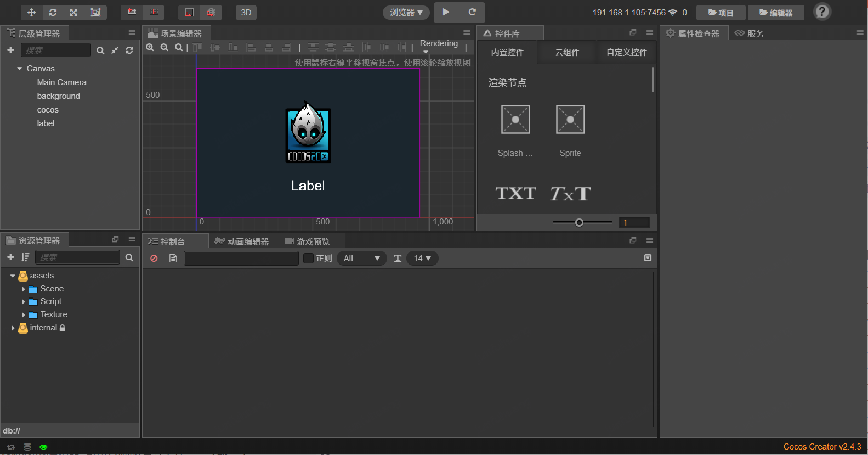This screenshot has height=455, width=868.
Task: Select the Move tool in the toolbar
Action: 31,12
